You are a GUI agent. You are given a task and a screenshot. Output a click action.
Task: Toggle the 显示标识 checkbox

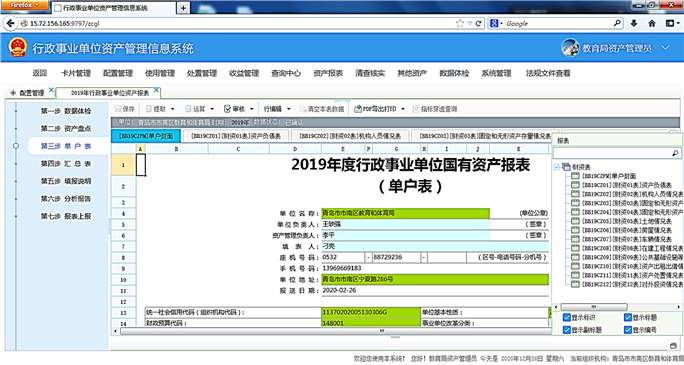point(567,317)
